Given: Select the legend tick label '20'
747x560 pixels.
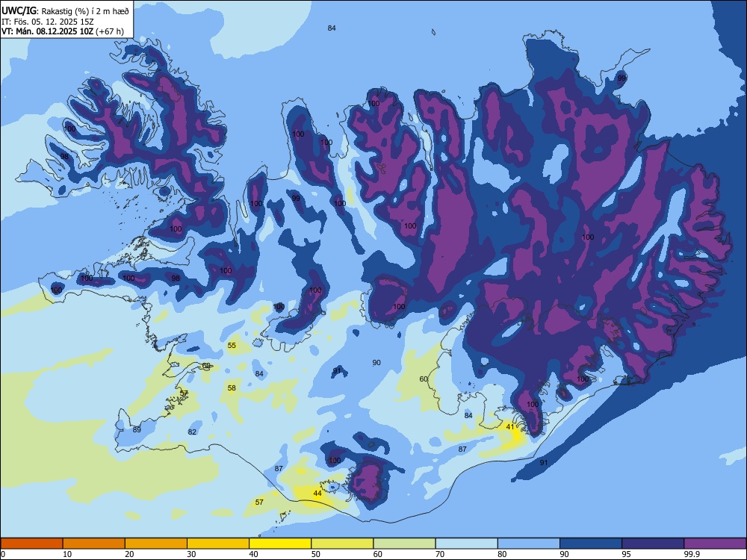Looking at the screenshot, I should 129,554.
